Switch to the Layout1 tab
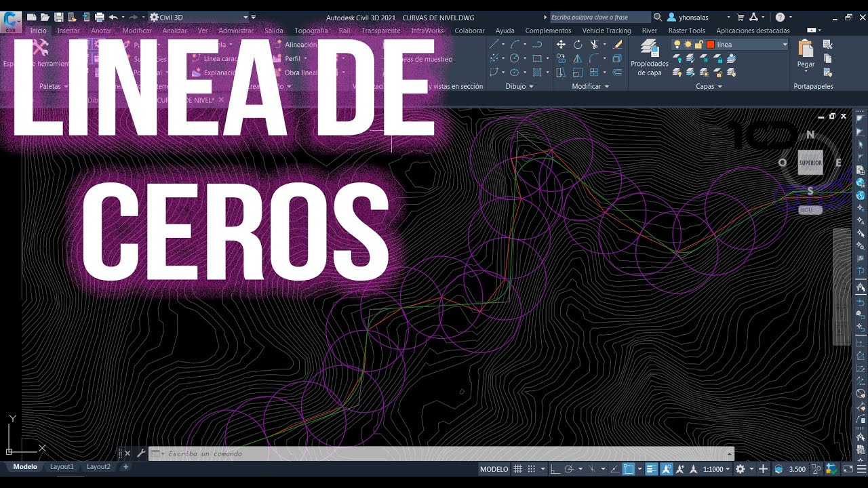Viewport: 868px width, 488px height. (62, 467)
